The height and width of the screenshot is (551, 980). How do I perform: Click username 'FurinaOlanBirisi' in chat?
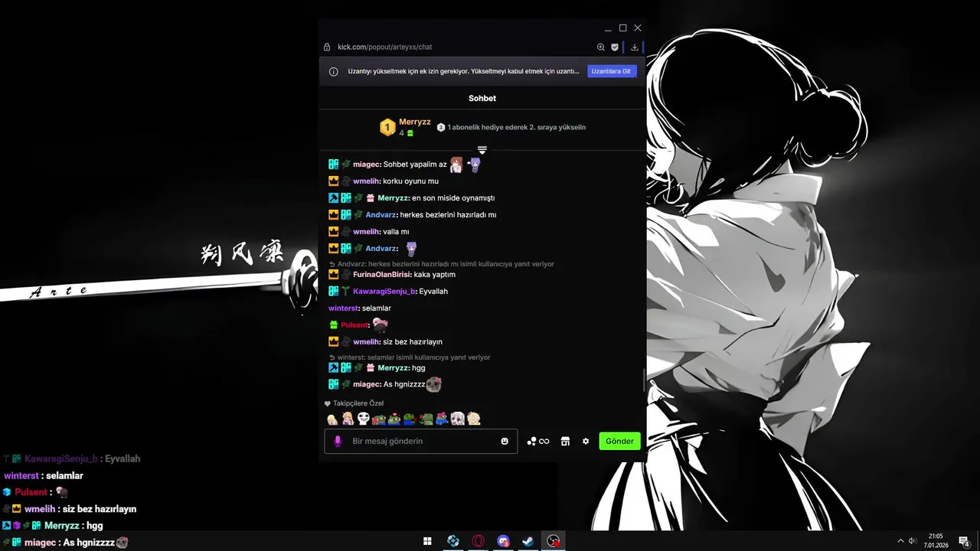tap(382, 275)
